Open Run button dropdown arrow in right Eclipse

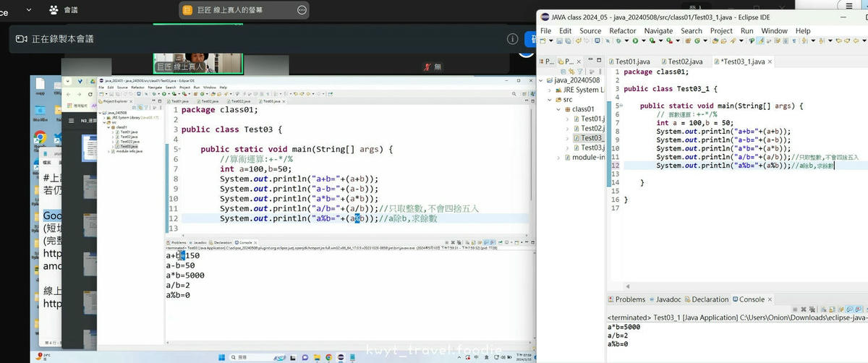click(x=644, y=41)
